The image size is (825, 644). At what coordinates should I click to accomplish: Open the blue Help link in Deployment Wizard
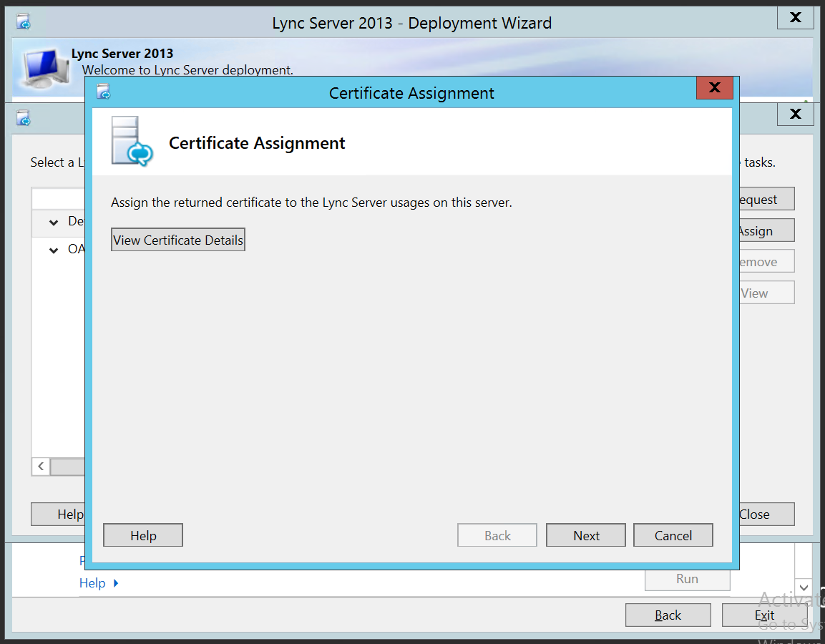pyautogui.click(x=92, y=583)
